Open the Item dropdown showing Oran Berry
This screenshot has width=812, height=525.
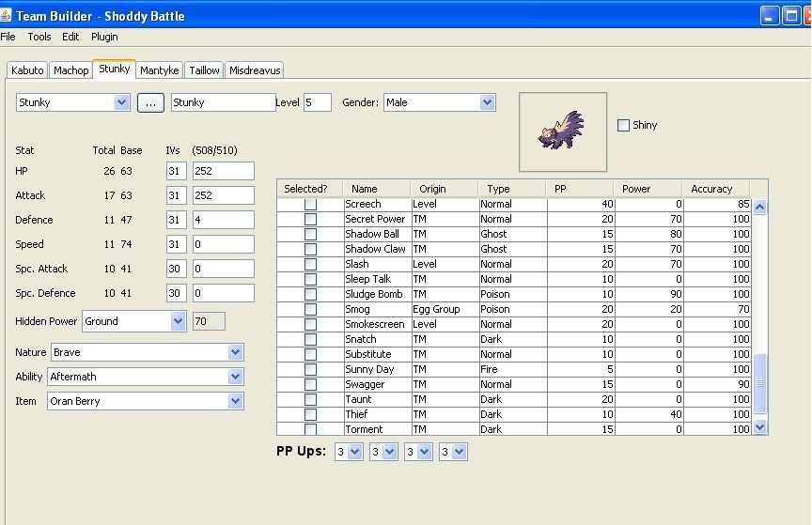235,401
